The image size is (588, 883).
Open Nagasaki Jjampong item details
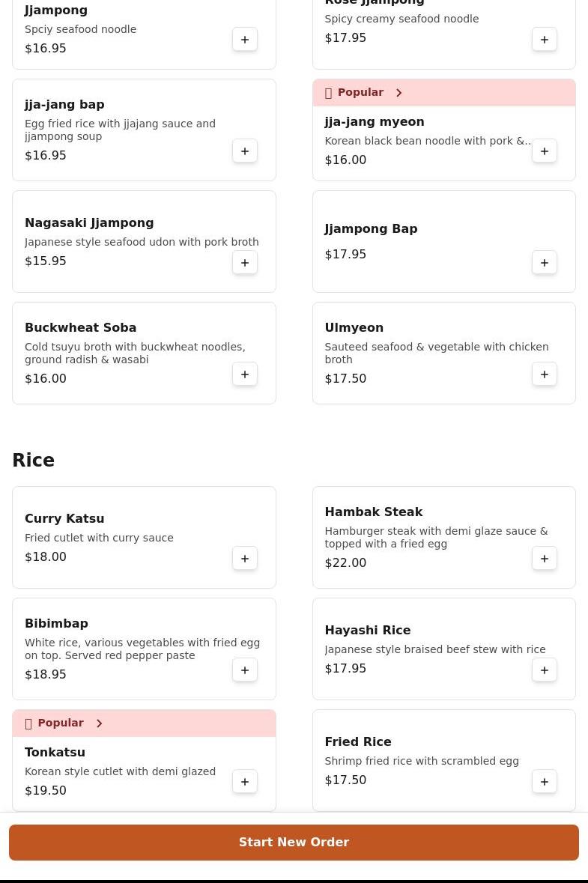tap(89, 223)
